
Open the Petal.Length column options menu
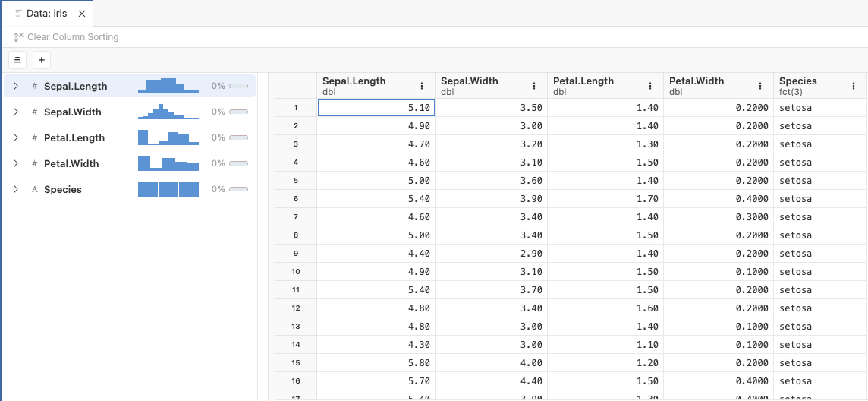point(650,87)
